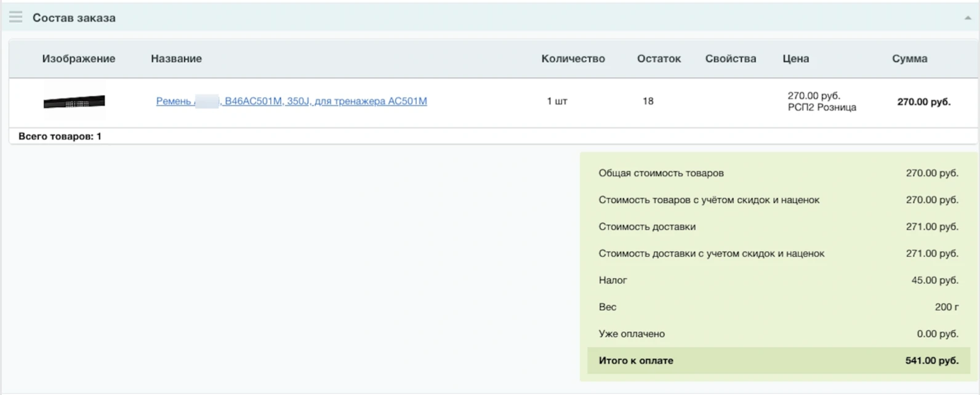Screen dimensions: 980x395
Task: Click the РСП2 Розница price type text
Action: [821, 108]
